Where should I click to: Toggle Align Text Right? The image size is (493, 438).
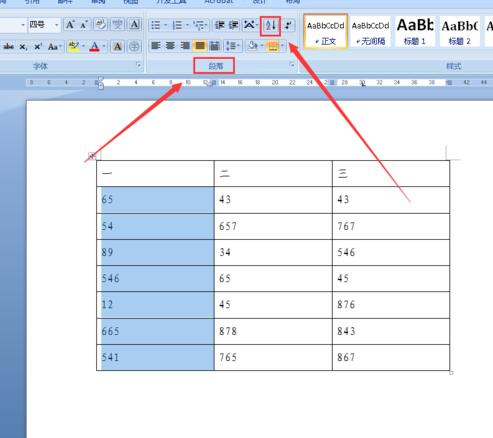pos(185,46)
